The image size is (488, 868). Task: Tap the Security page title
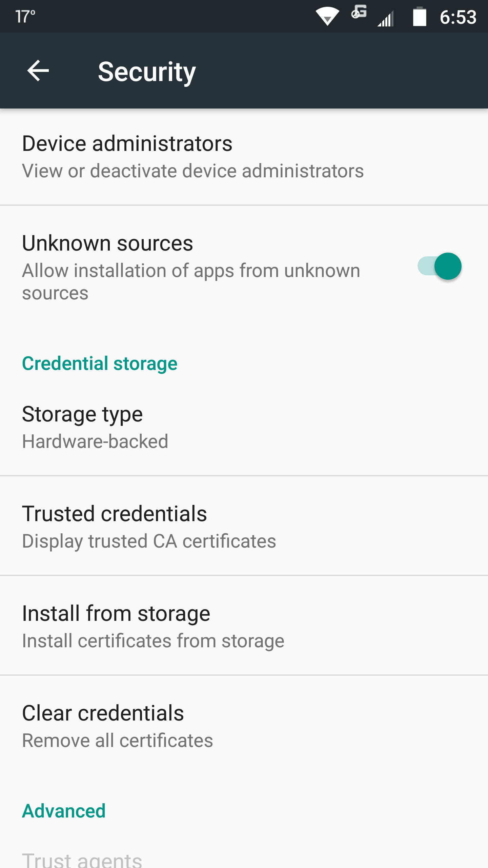[x=147, y=72]
